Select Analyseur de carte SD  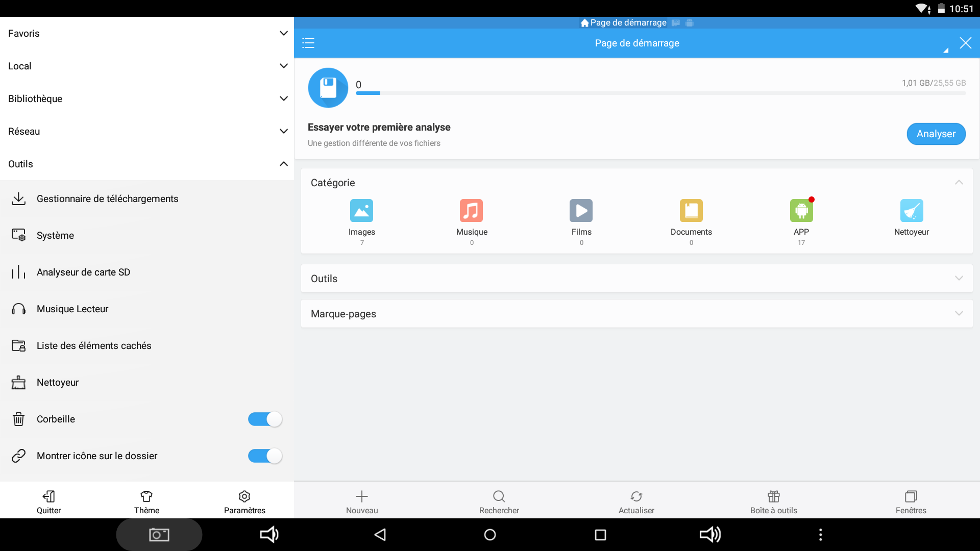click(x=83, y=272)
